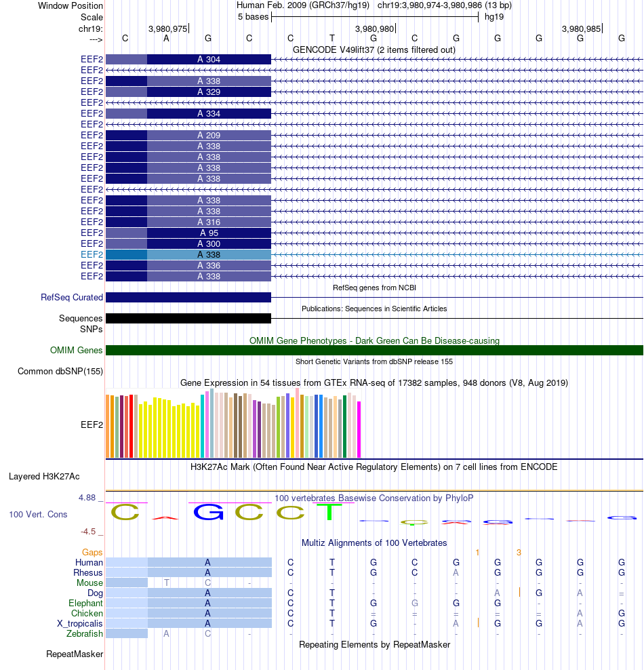Click the 4.88 PhyloP upper scale value
Image resolution: width=644 pixels, height=670 pixels.
tap(87, 498)
